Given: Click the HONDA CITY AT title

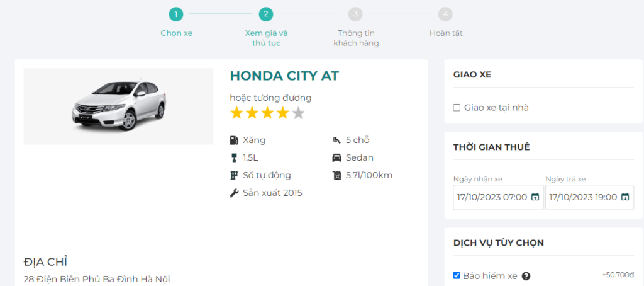Looking at the screenshot, I should (x=284, y=76).
